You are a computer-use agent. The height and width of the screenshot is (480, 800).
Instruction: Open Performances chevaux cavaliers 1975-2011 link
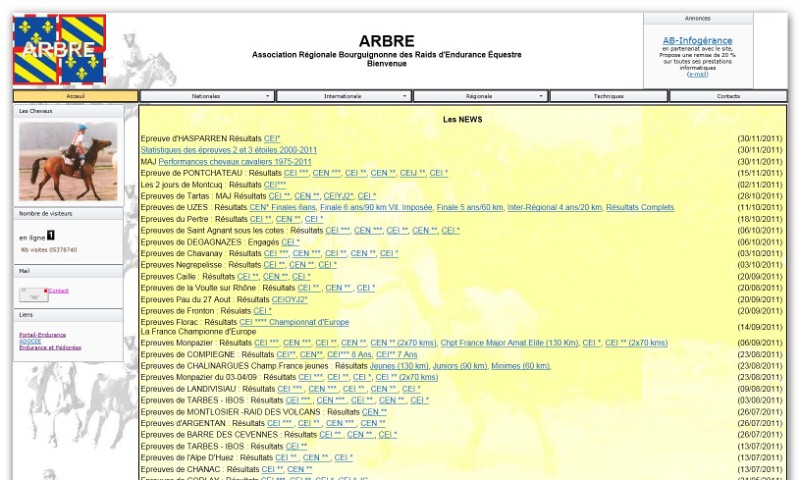(x=235, y=162)
